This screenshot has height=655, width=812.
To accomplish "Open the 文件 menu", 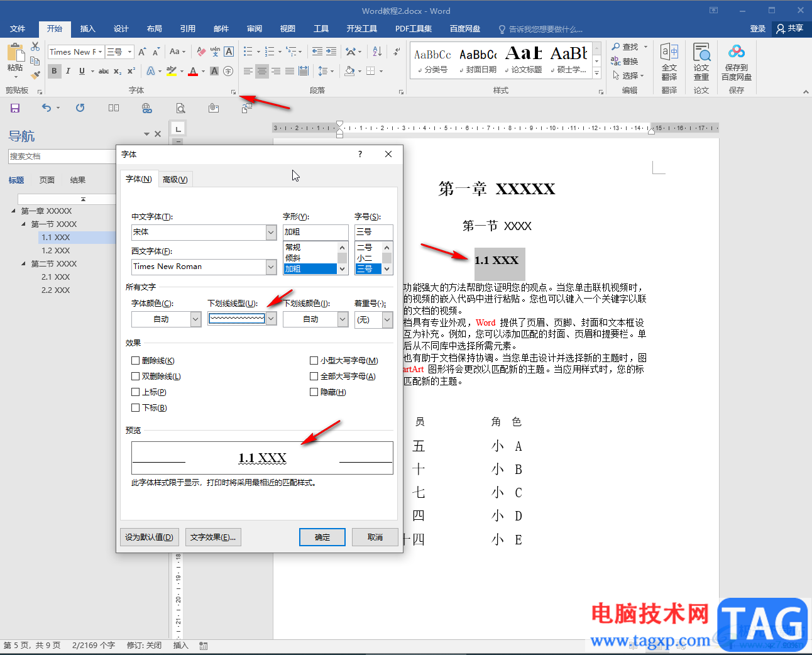I will 18,29.
